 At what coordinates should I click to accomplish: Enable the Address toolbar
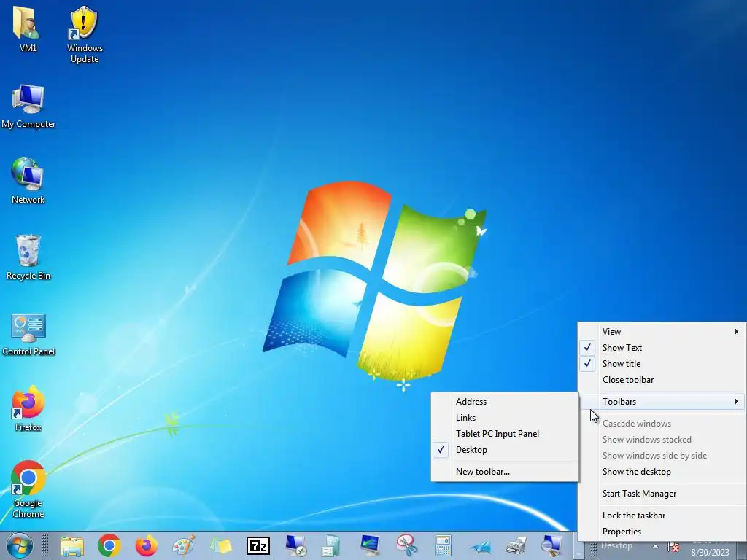(505, 402)
